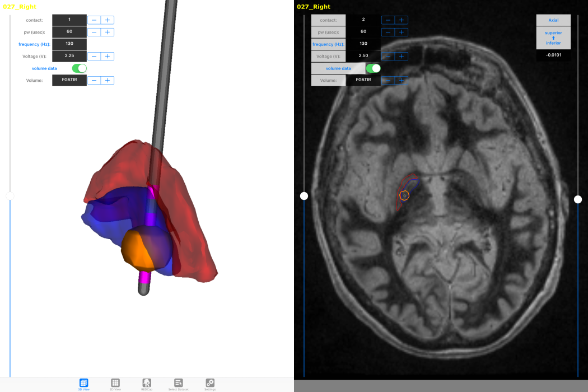This screenshot has height=392, width=588.
Task: Open the REDCap icon
Action: [146, 384]
